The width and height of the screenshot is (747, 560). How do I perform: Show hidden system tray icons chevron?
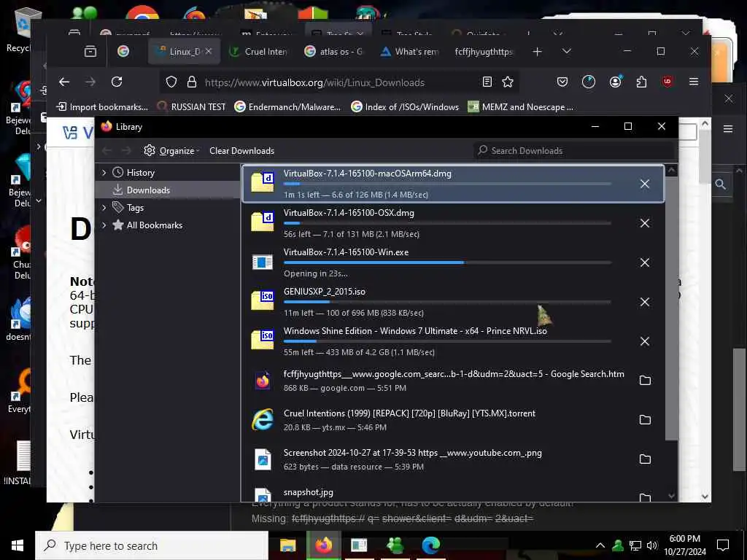click(x=600, y=545)
